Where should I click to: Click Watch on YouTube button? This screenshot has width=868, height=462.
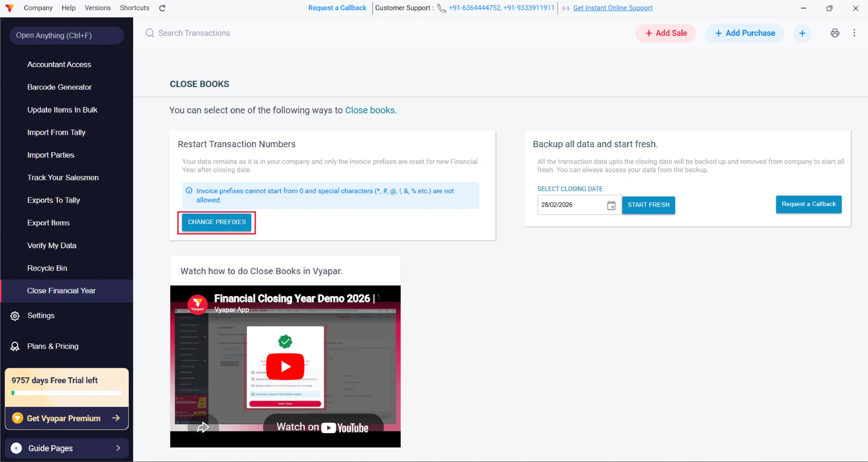tap(323, 427)
